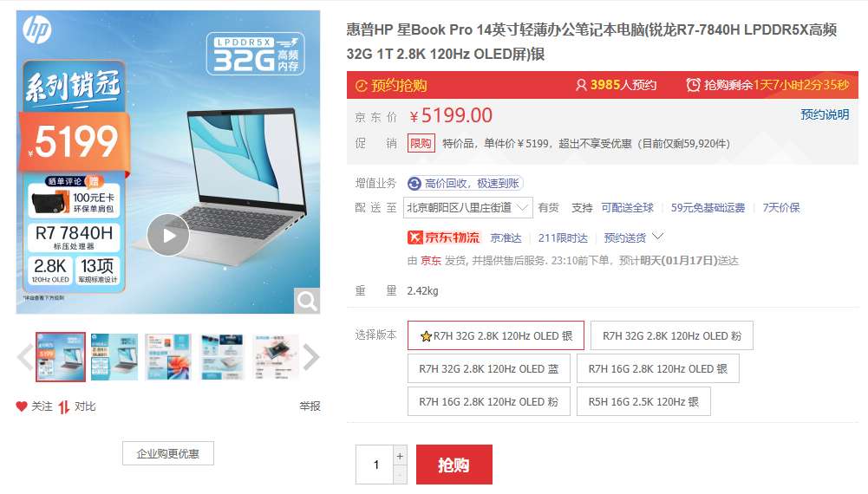
Task: Select the second product thumbnail
Action: tap(114, 357)
